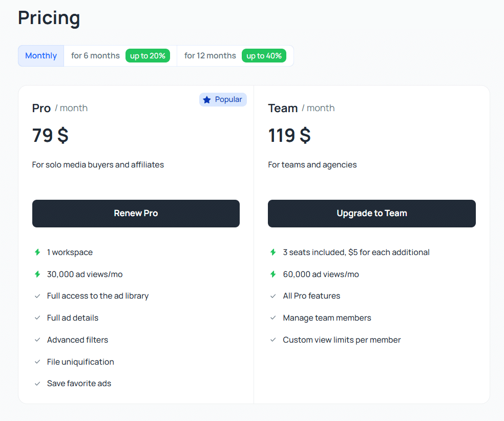Click the lightning icon beside 30,000 ad views/mo
504x421 pixels.
click(x=37, y=274)
